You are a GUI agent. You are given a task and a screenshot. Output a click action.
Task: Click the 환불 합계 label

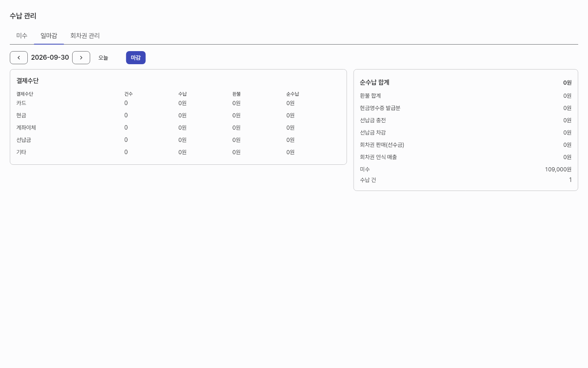pos(370,96)
